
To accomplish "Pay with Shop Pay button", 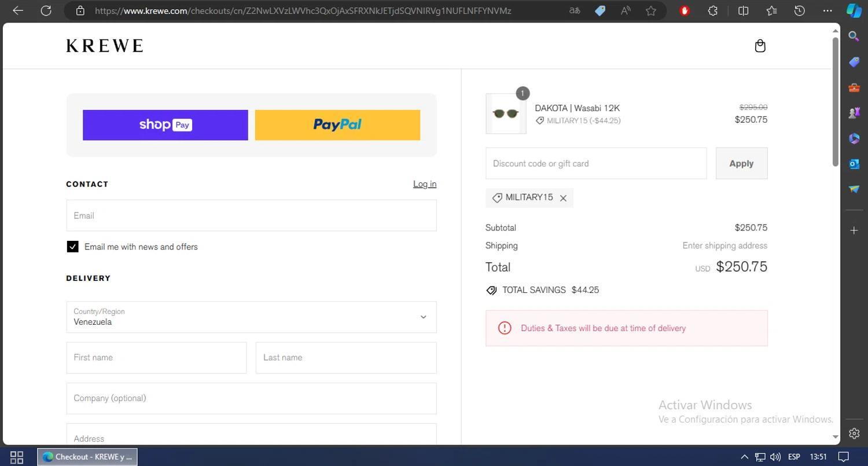I will pos(165,125).
